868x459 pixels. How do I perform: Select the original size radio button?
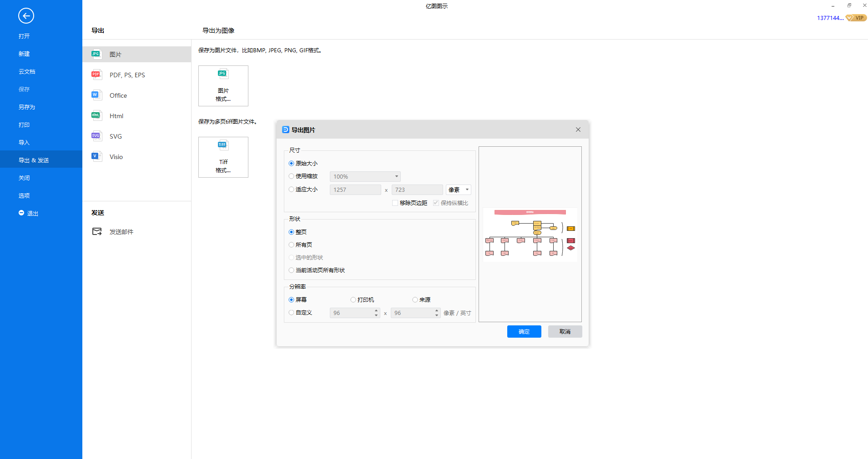(291, 164)
